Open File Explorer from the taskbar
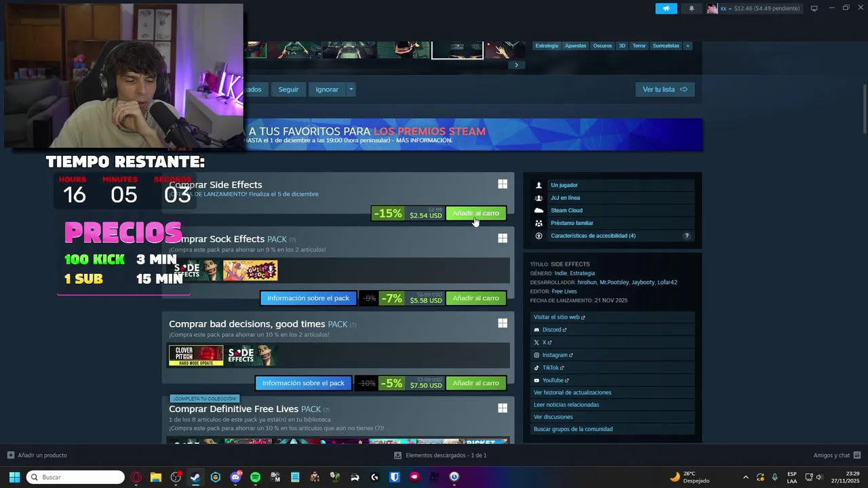The image size is (868, 488). coord(156,477)
